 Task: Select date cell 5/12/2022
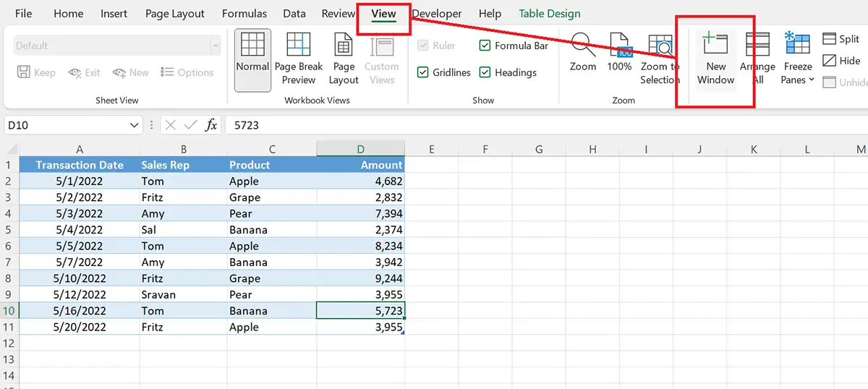pos(79,294)
